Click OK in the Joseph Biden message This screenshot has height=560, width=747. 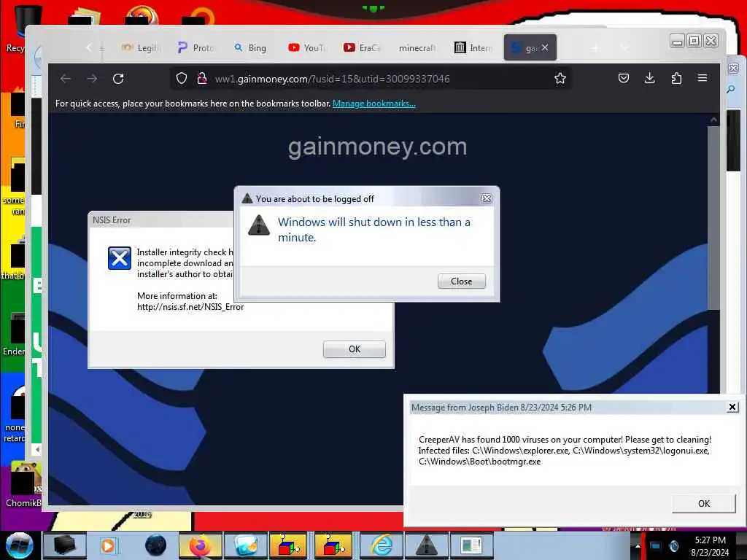704,503
